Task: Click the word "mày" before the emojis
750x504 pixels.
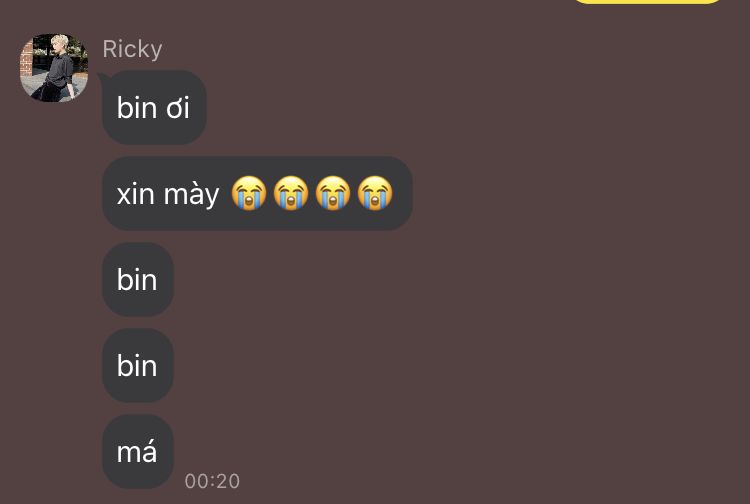Action: pyautogui.click(x=191, y=196)
